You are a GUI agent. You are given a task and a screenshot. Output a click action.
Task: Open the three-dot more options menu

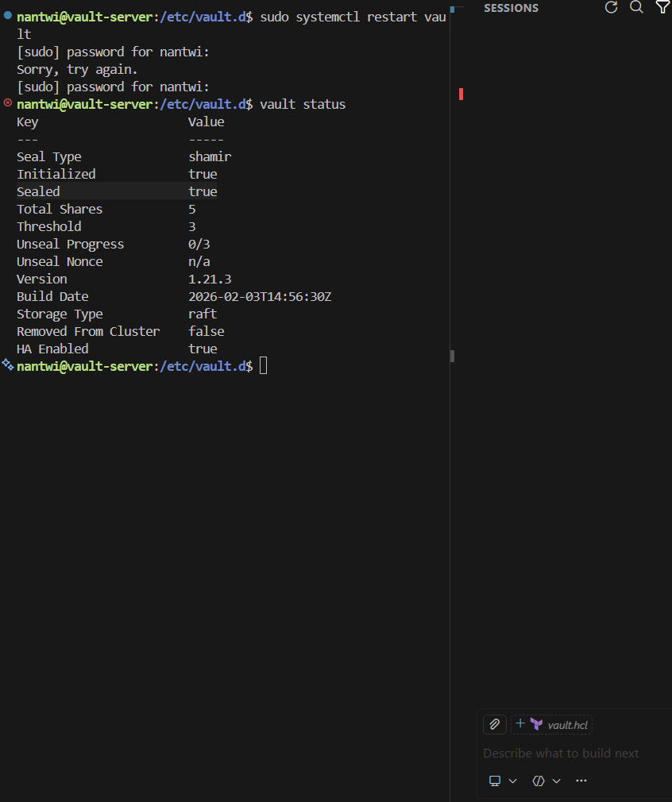(x=581, y=781)
